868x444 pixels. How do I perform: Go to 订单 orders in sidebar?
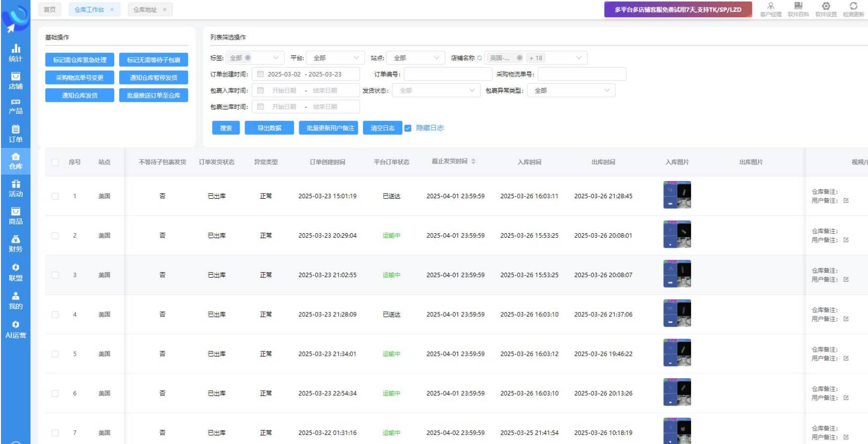click(15, 133)
